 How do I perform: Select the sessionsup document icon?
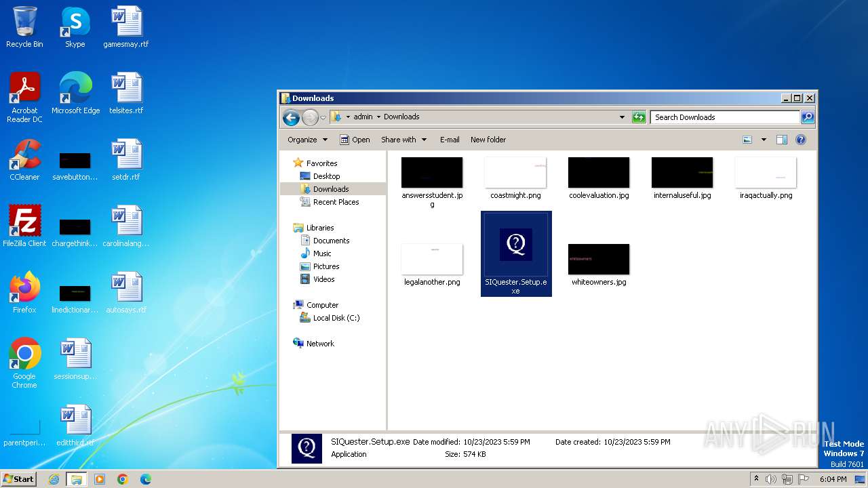tap(75, 359)
